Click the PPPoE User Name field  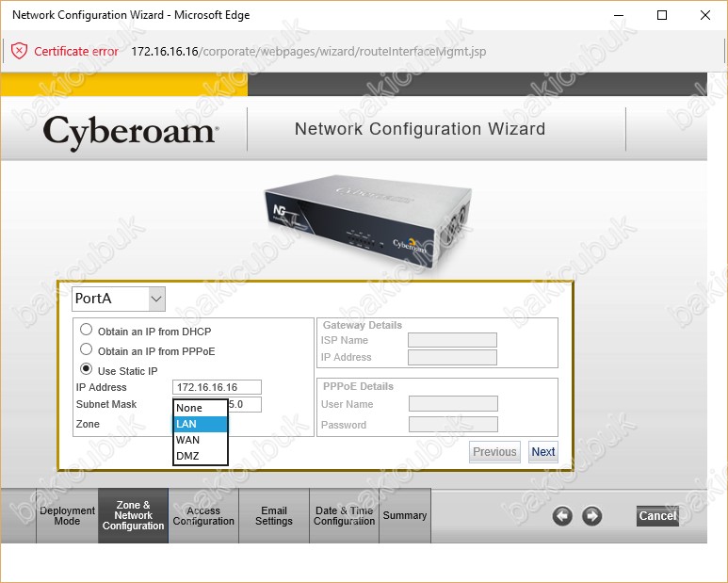coord(453,404)
